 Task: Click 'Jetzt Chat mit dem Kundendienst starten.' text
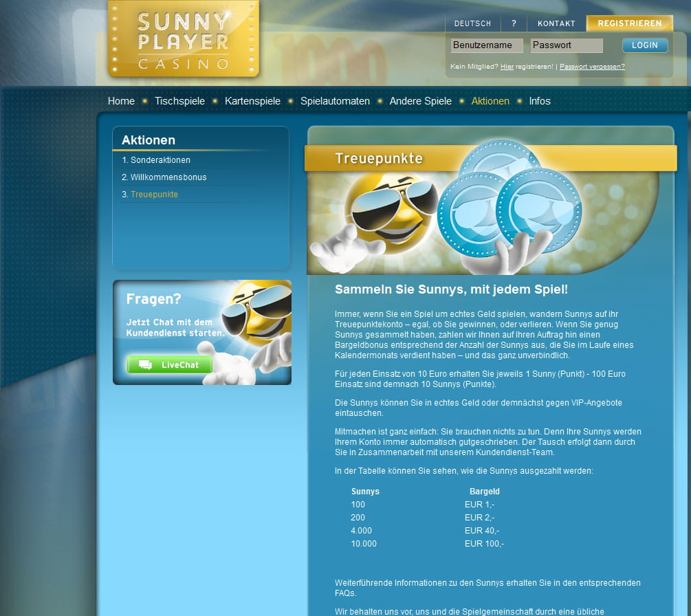coord(175,327)
